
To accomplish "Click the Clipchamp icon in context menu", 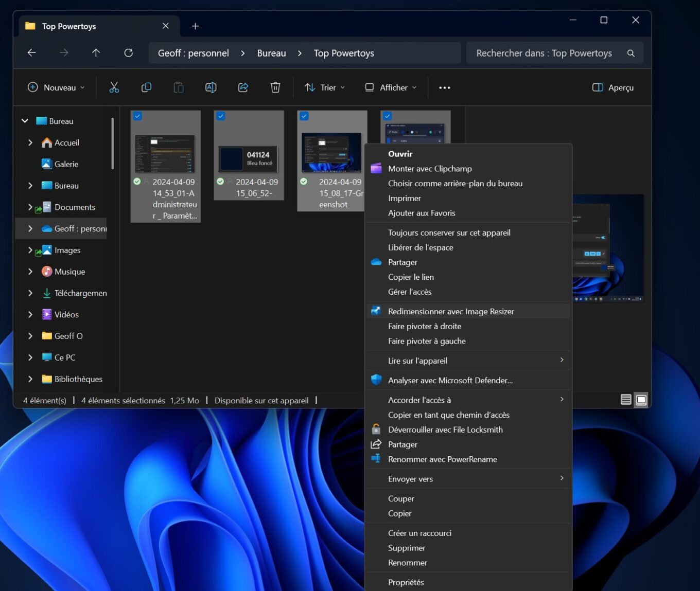I will point(376,168).
